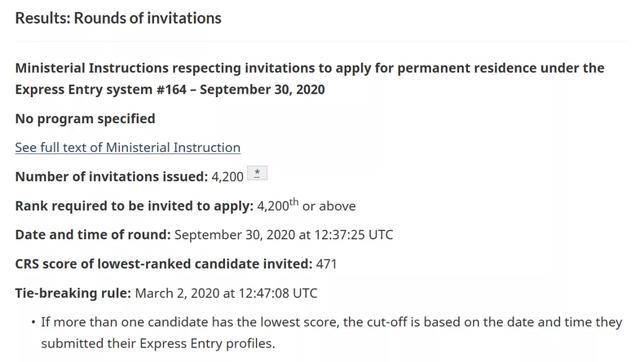Click the superscript th after 4,200
Image resolution: width=640 pixels, height=362 pixels.
294,202
